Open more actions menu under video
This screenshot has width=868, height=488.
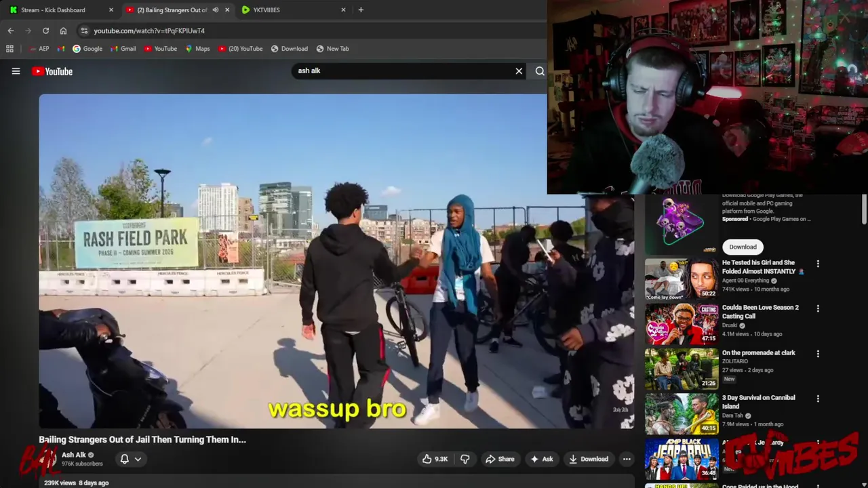[627, 459]
